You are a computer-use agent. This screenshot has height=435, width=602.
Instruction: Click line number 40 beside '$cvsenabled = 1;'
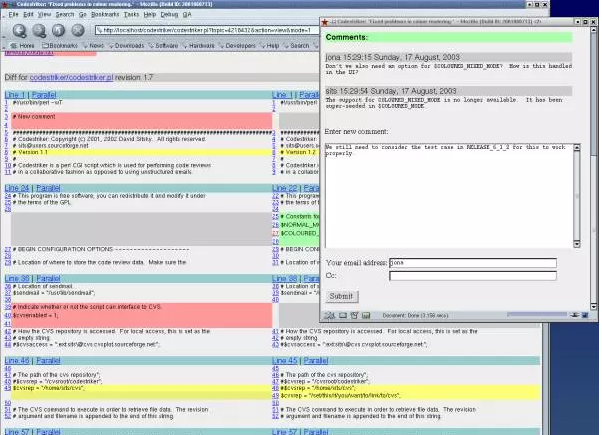(x=8, y=316)
